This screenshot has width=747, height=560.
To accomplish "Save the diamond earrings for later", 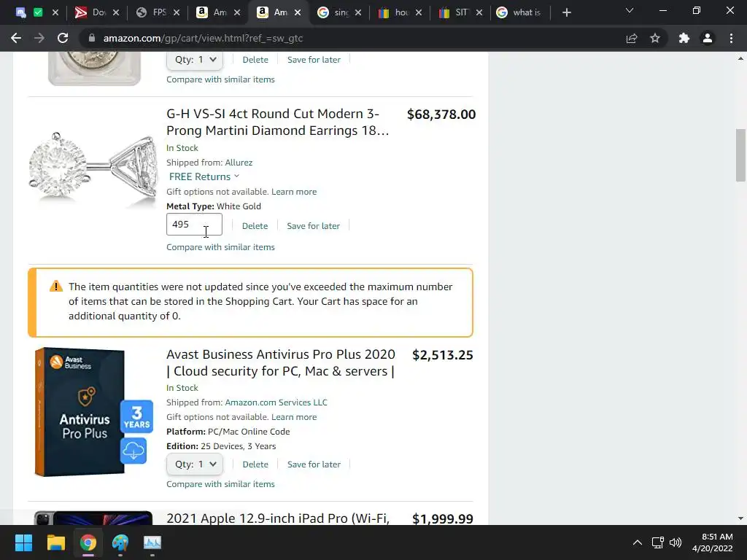I will [x=314, y=226].
